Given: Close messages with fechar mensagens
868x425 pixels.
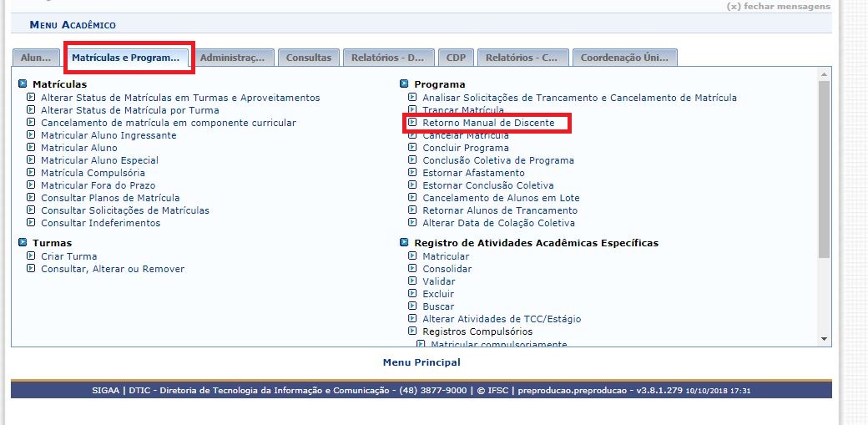Looking at the screenshot, I should pyautogui.click(x=778, y=7).
